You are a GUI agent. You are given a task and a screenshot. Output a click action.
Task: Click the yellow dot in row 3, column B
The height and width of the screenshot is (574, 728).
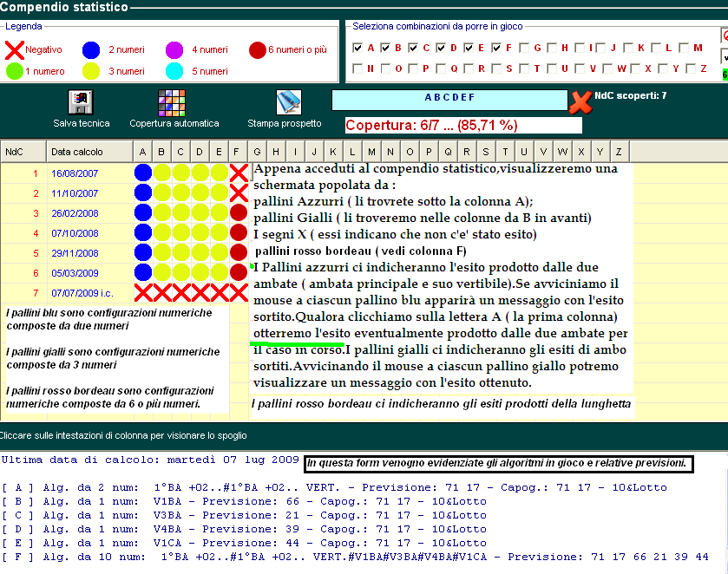[162, 212]
